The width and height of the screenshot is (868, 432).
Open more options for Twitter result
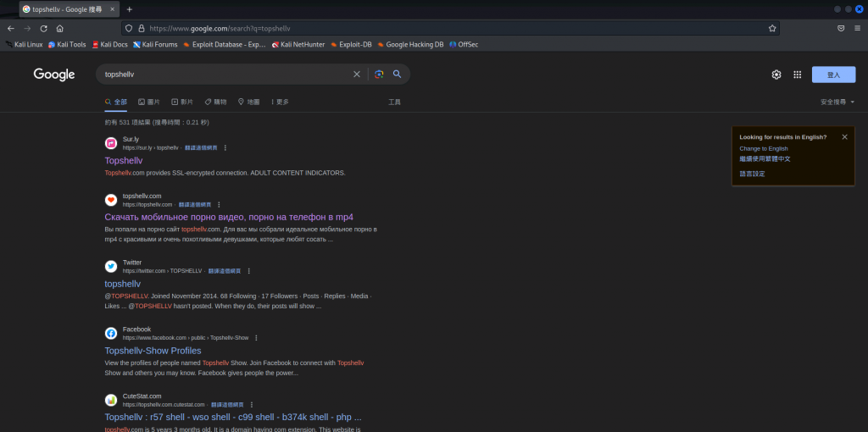pos(248,271)
